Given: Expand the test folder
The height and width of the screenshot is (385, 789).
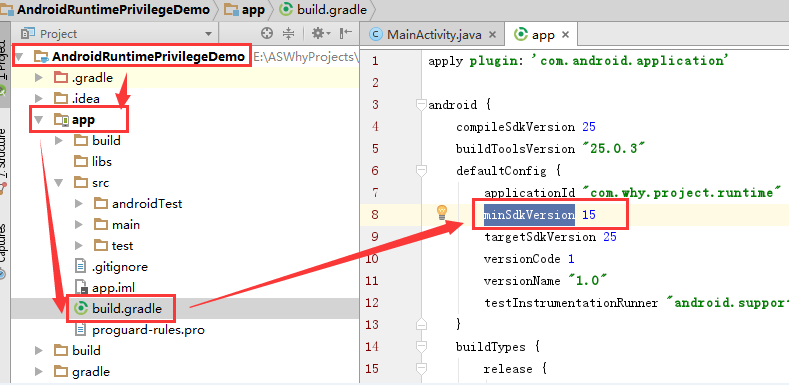Looking at the screenshot, I should click(x=79, y=246).
